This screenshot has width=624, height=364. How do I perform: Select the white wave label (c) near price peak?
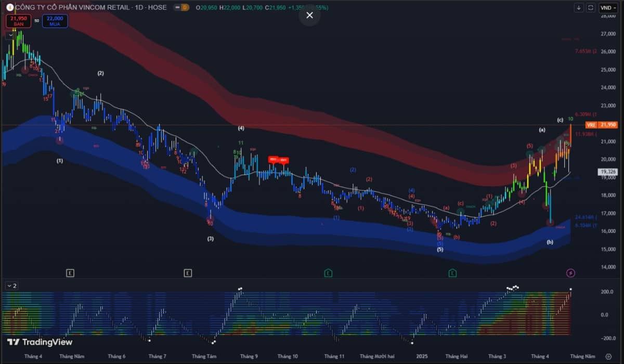pyautogui.click(x=560, y=120)
